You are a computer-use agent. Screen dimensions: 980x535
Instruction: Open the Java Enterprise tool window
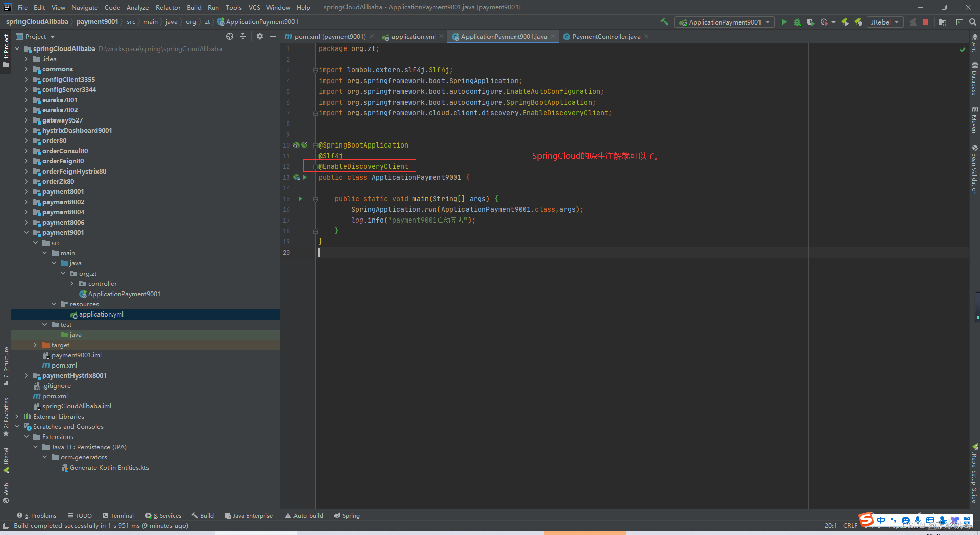click(249, 516)
